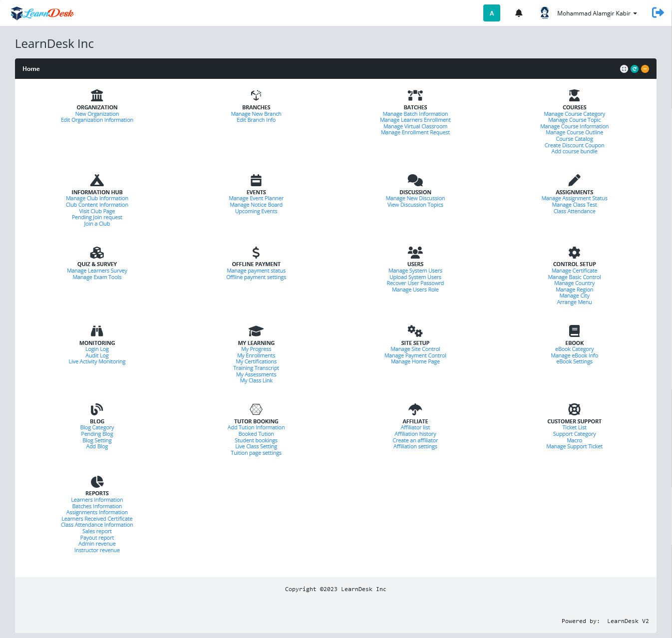Screen dimensions: 672x638
Task: Click the Offline Payment dollar icon
Action: [x=256, y=252]
